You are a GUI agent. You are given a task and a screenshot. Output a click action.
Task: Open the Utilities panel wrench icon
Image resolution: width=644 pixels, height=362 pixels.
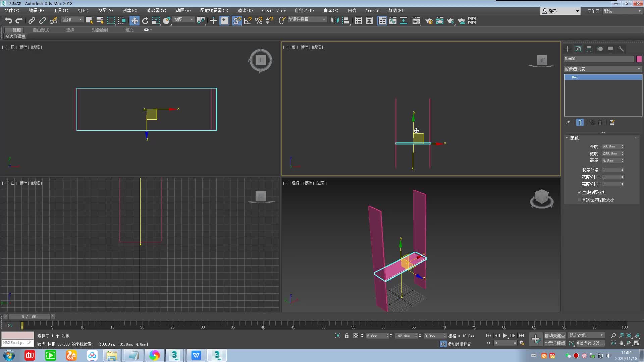coord(621,49)
